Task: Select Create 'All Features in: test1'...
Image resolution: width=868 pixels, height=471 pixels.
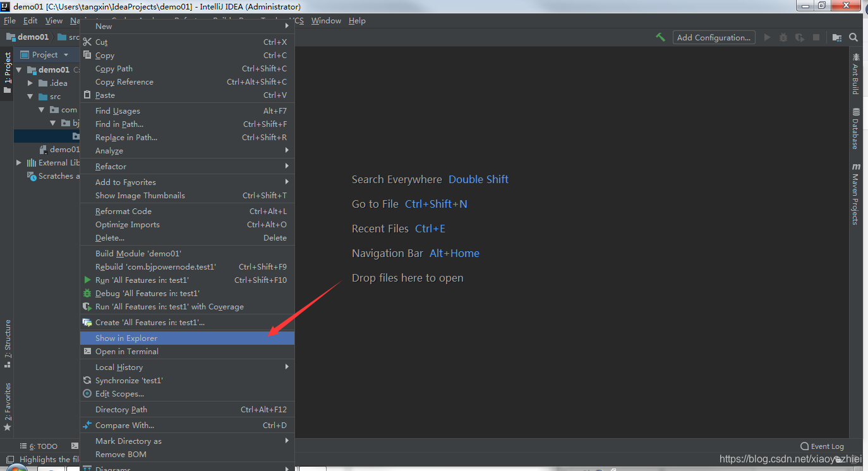Action: click(x=187, y=323)
